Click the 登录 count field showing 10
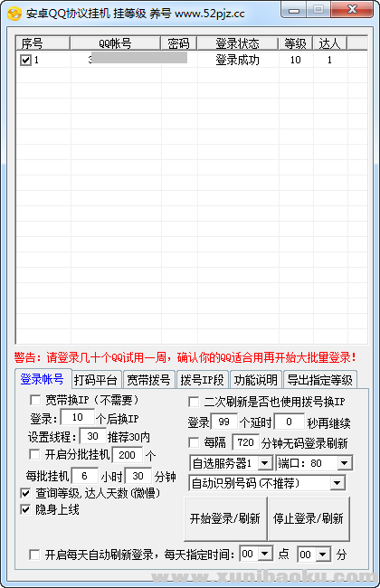 click(x=78, y=417)
